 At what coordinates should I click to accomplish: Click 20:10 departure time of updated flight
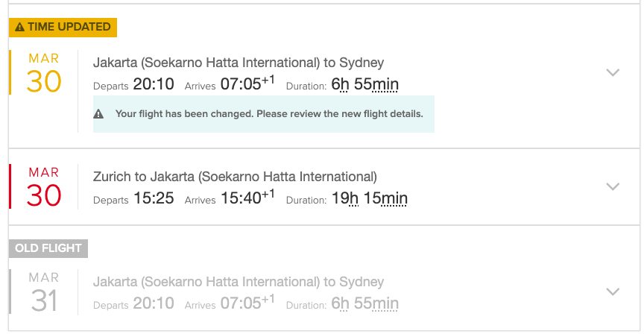(154, 84)
